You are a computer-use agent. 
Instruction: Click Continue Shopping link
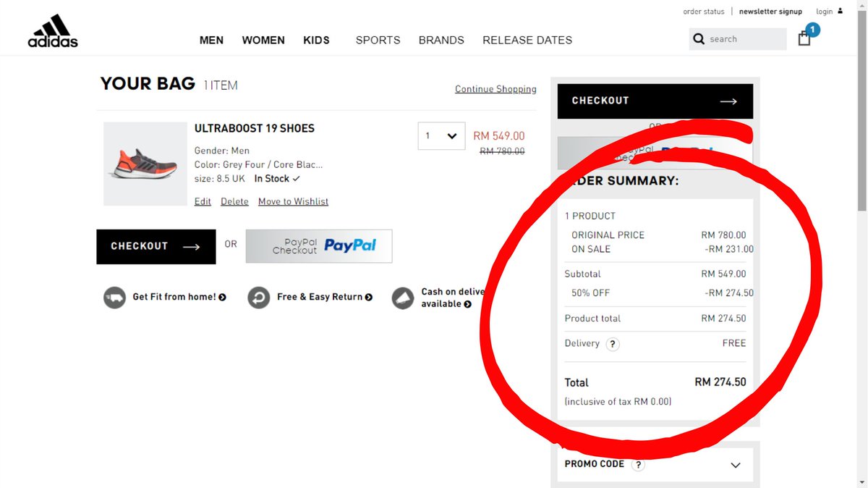(495, 89)
